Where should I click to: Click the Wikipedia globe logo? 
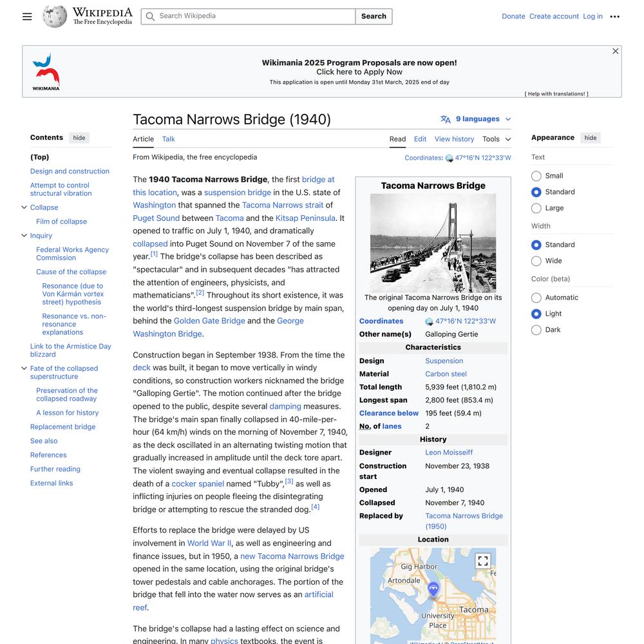click(55, 17)
